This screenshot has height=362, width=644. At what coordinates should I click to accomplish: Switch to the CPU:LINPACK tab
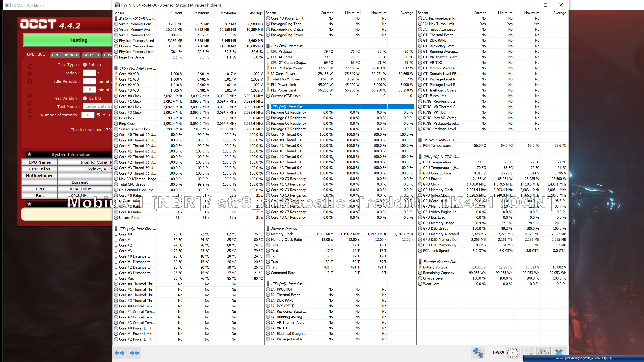point(65,55)
